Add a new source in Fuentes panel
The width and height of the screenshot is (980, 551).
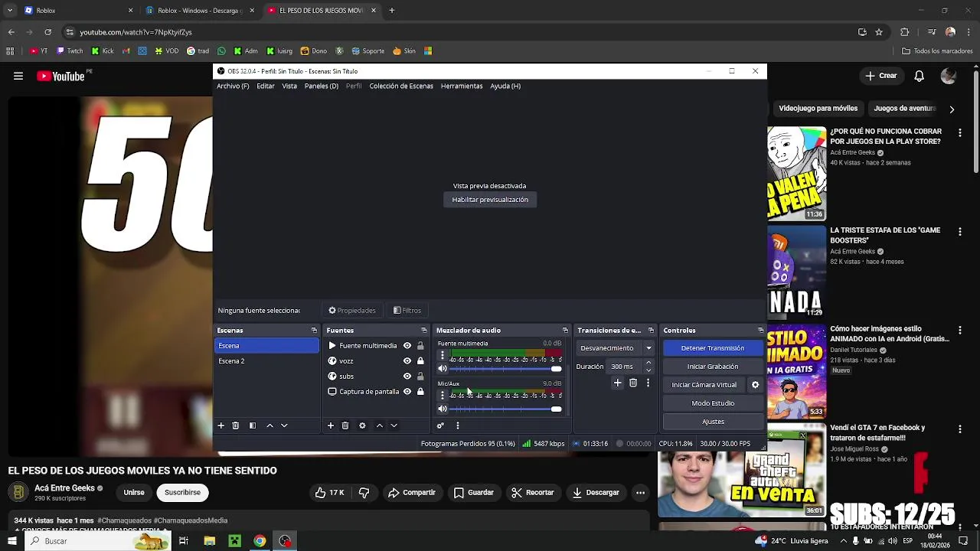[331, 425]
